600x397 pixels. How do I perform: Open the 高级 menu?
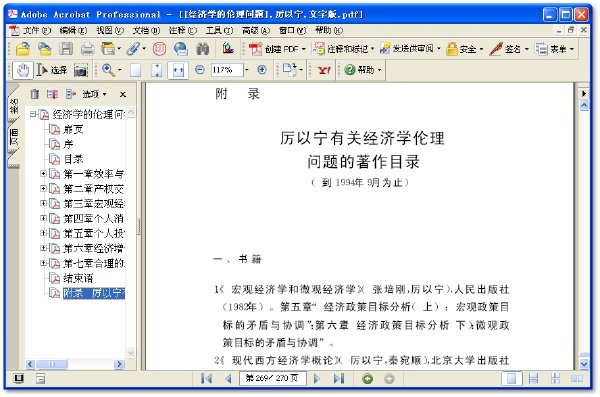256,30
